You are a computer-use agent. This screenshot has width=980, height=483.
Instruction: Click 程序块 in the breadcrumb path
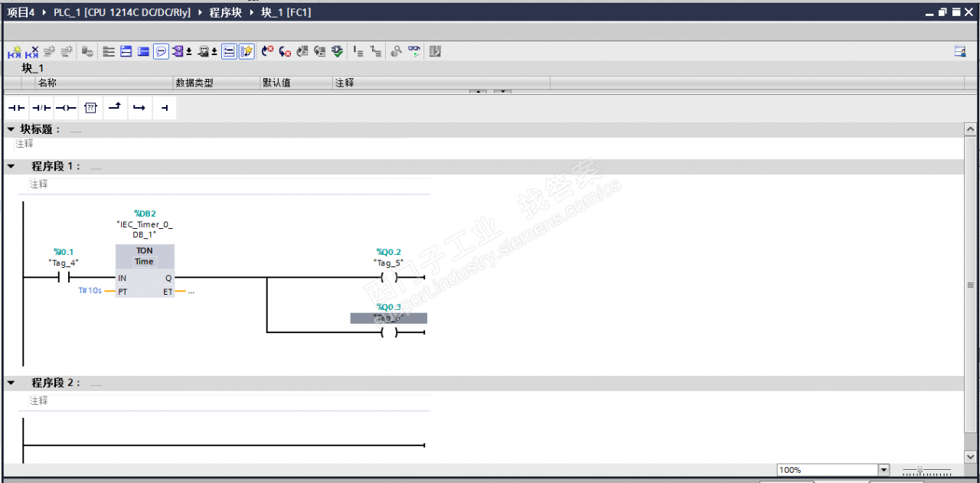point(226,13)
